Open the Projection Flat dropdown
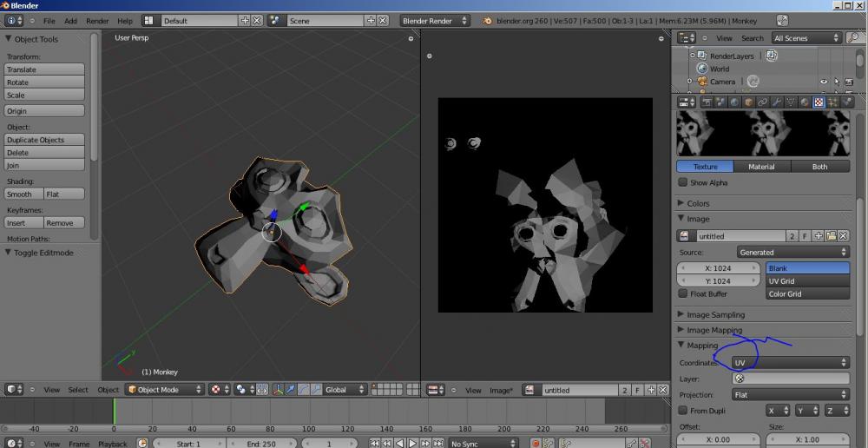 (x=791, y=395)
